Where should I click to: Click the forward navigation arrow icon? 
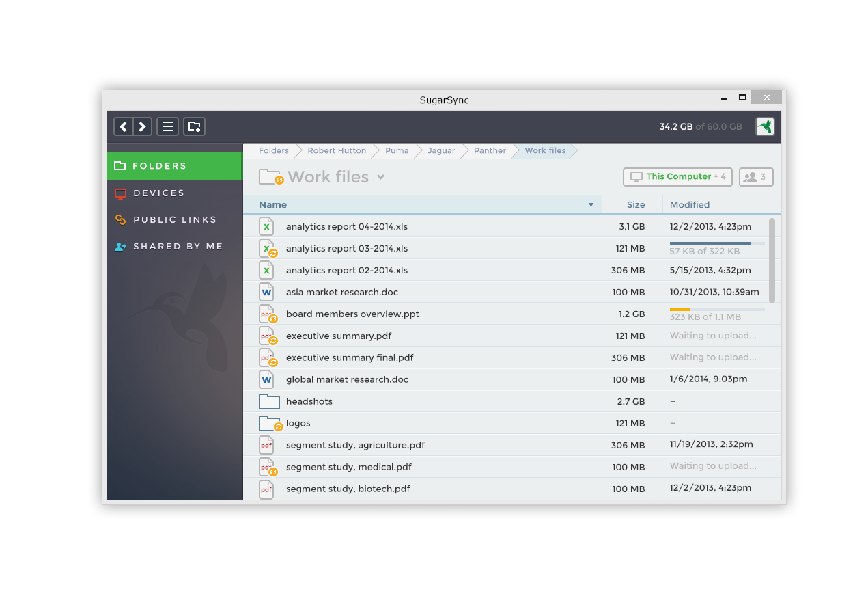tap(142, 126)
